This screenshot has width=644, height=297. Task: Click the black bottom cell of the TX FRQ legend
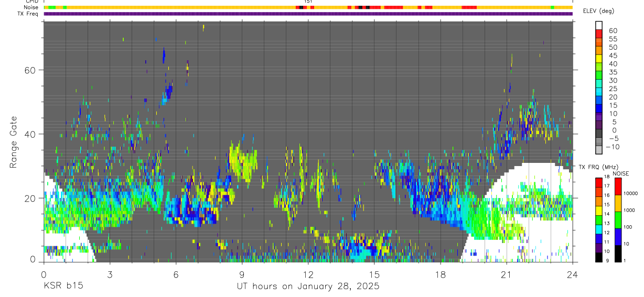click(598, 257)
